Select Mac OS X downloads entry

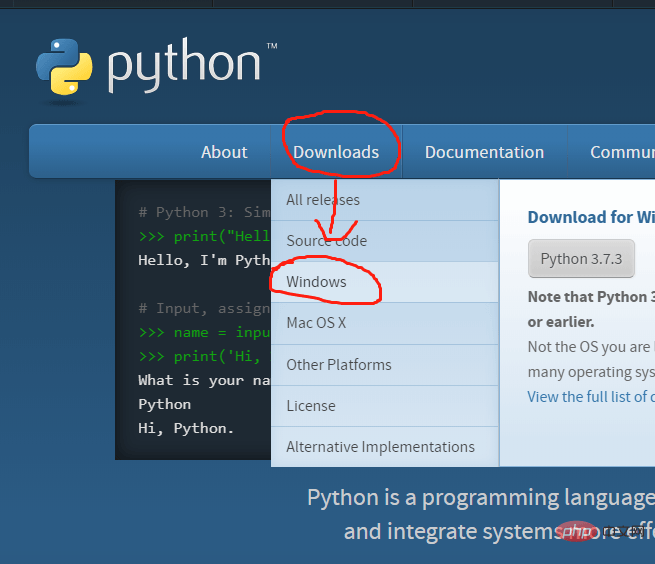pos(385,323)
